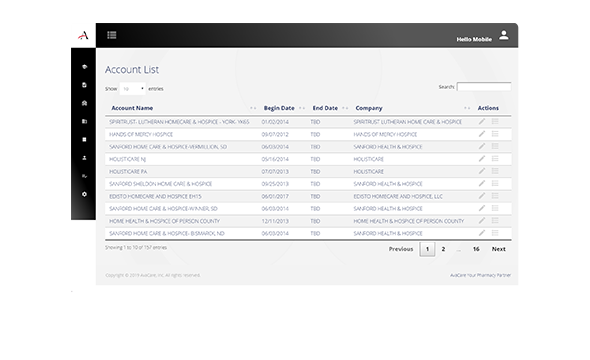Screen dimensions: 590x360
Task: Open list icon for Holisticare PA row
Action: (495, 171)
